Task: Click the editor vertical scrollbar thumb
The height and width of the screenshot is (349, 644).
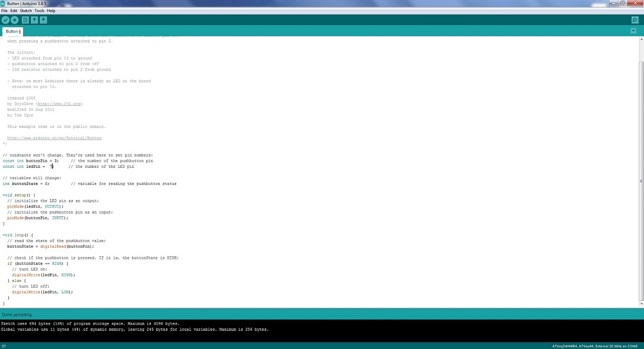Action: point(641,180)
